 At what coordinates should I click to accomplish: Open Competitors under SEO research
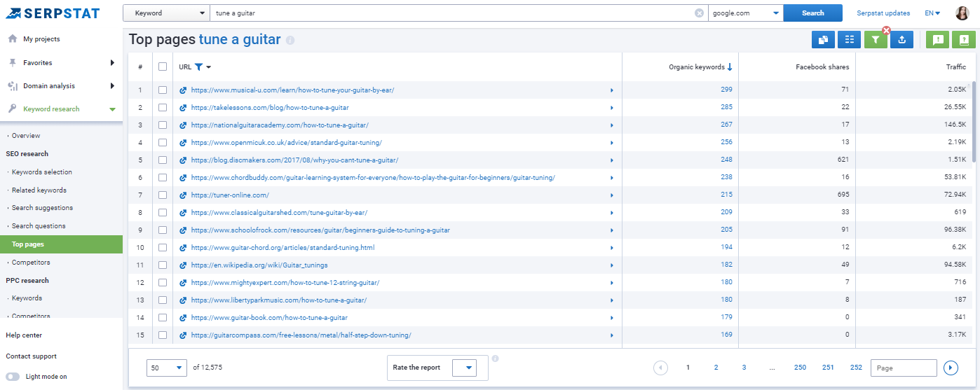tap(31, 263)
